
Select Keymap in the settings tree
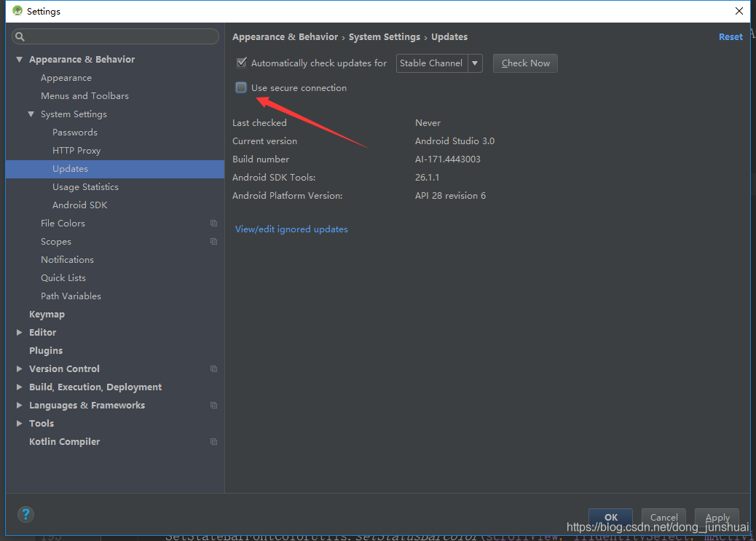coord(47,315)
